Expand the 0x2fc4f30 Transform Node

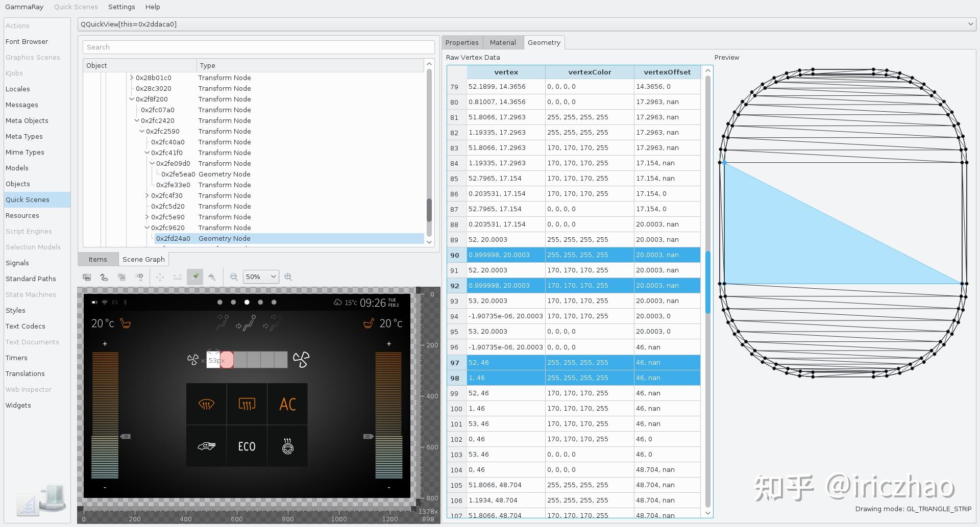[147, 195]
